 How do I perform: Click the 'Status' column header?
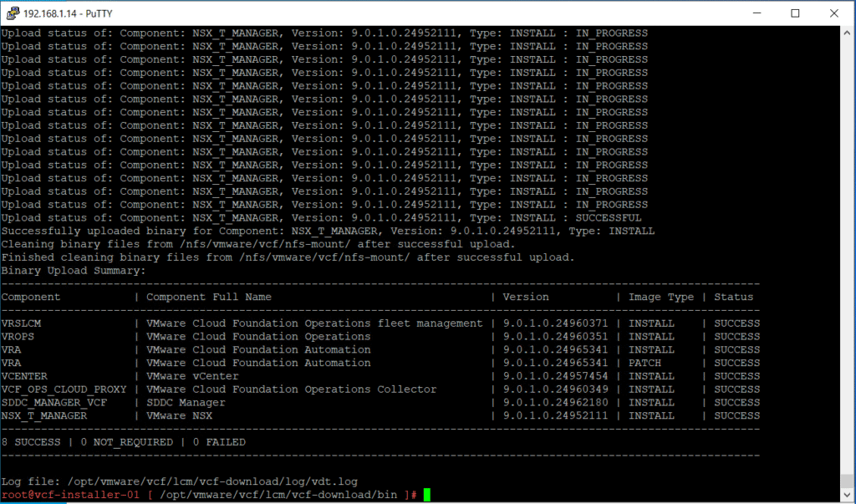pos(734,297)
